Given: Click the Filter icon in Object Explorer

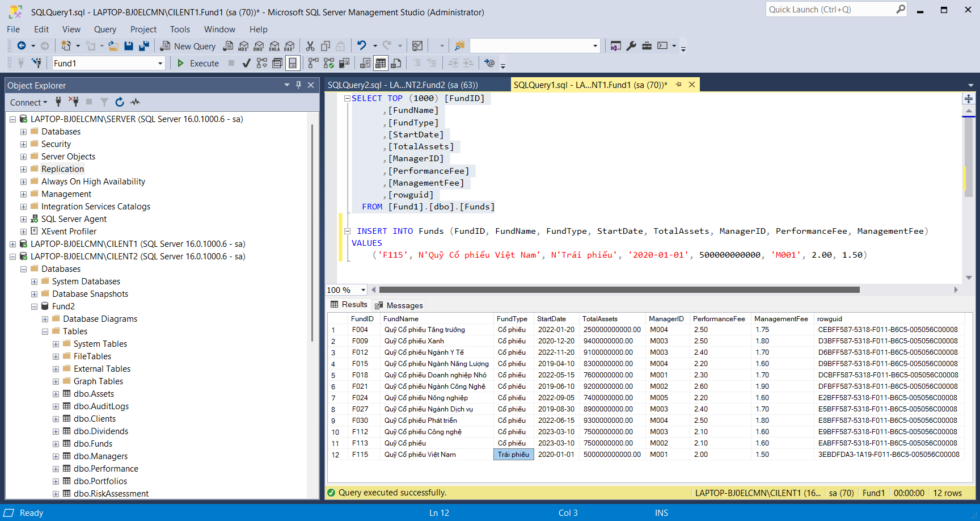Looking at the screenshot, I should coord(104,102).
